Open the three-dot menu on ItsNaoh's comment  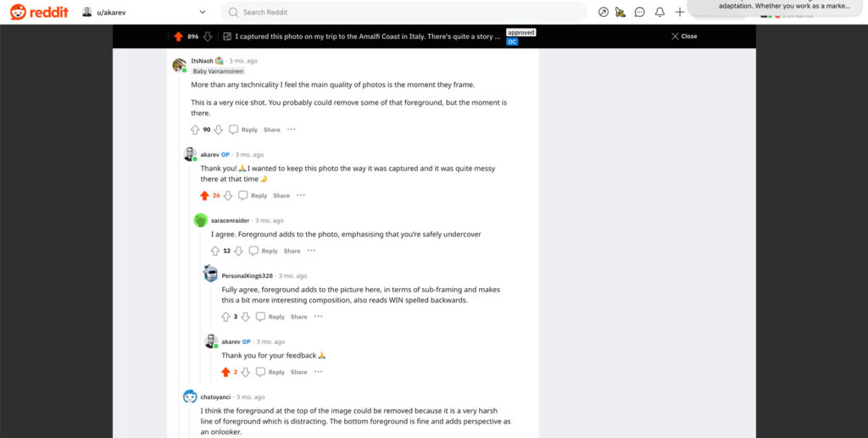pyautogui.click(x=292, y=130)
